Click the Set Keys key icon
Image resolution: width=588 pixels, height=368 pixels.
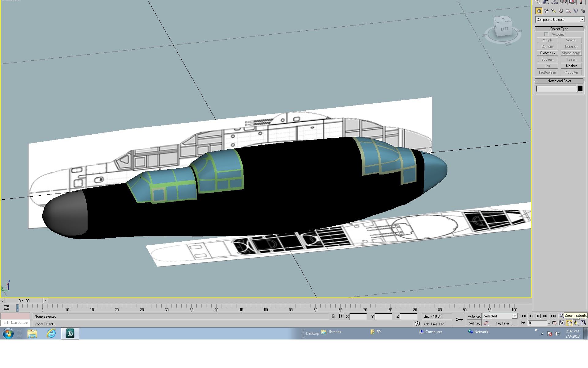tap(459, 320)
